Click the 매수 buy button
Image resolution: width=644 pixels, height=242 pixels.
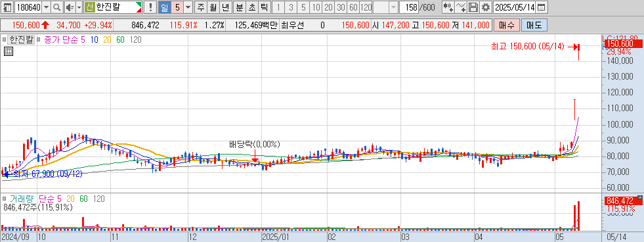506,25
